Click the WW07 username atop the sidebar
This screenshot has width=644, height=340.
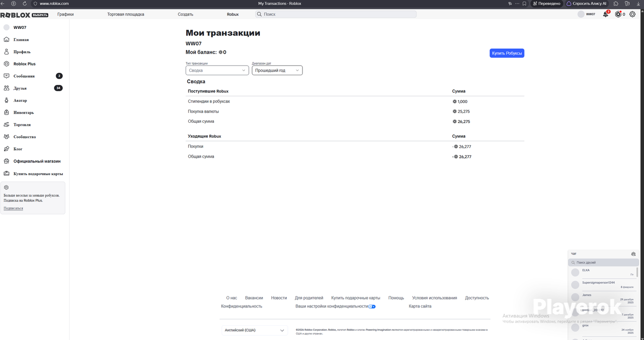[x=20, y=28]
